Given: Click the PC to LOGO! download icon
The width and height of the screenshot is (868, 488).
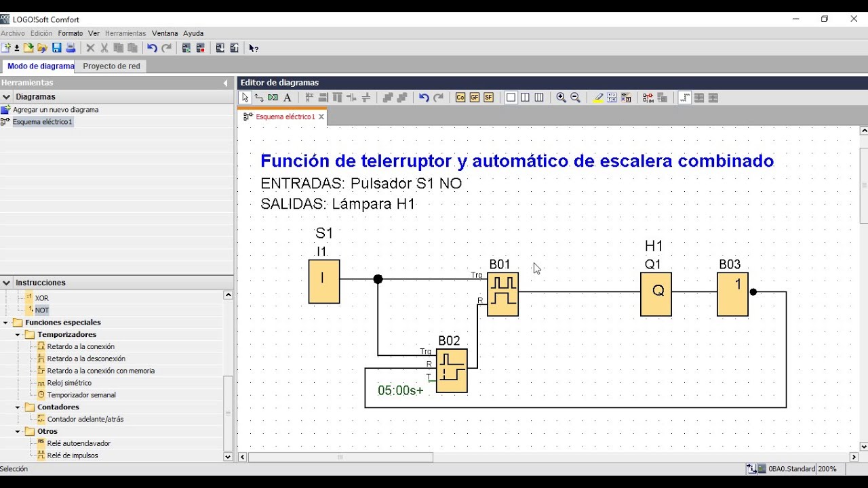Looking at the screenshot, I should point(220,48).
